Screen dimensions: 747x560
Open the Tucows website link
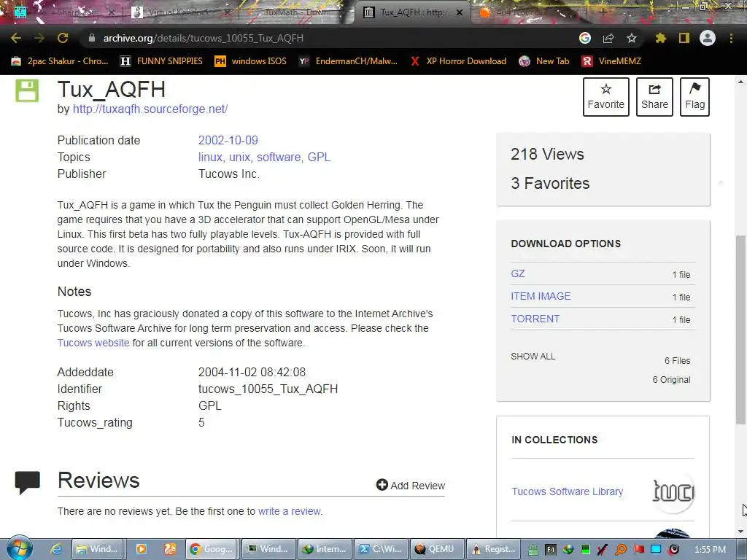tap(93, 343)
